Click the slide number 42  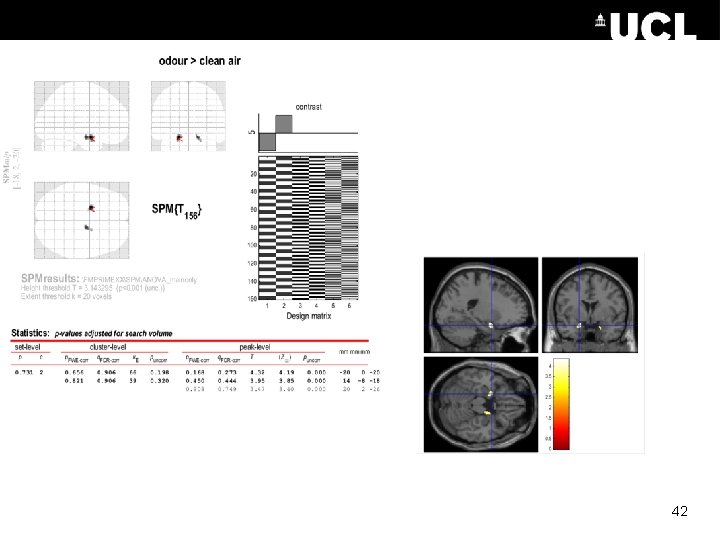click(680, 511)
